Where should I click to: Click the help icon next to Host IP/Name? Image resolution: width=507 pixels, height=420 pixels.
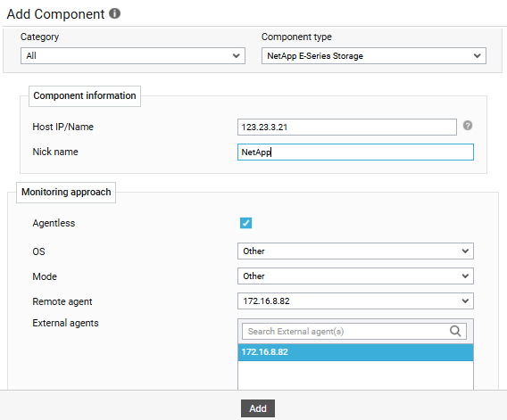[468, 126]
